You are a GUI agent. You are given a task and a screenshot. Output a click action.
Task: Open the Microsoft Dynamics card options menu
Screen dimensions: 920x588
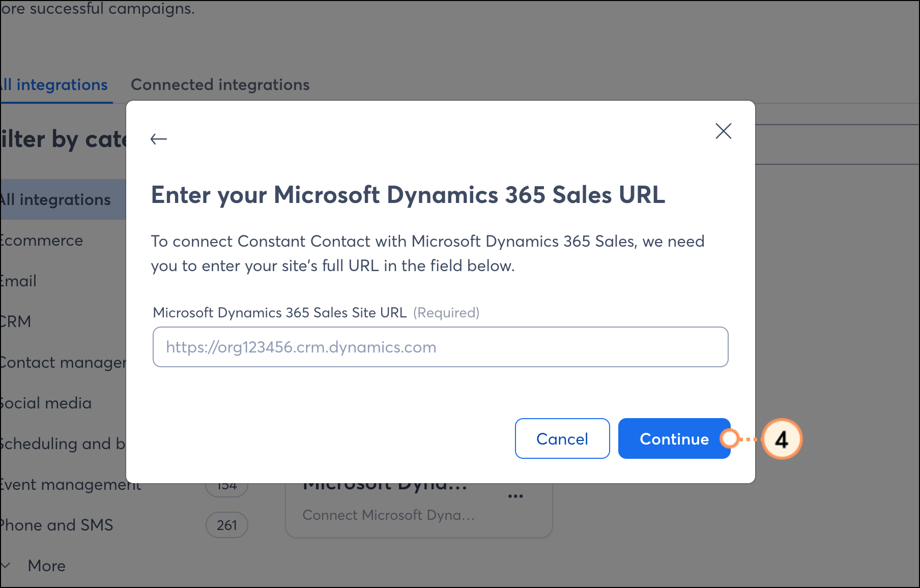(x=515, y=496)
